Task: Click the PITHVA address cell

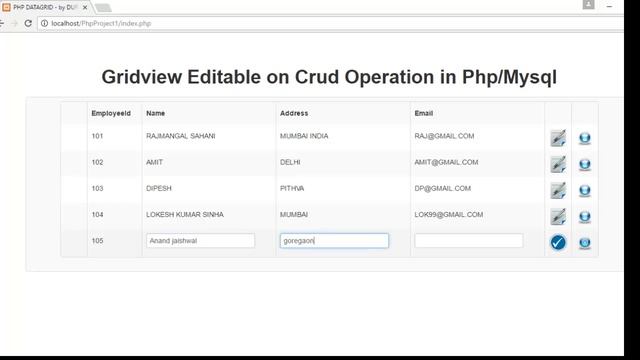Action: tap(292, 188)
